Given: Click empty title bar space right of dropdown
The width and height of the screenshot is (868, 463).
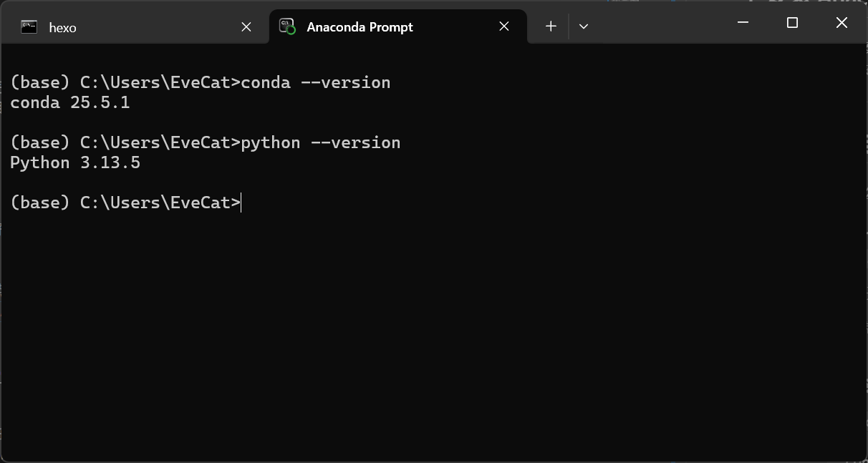Looking at the screenshot, I should (659, 26).
